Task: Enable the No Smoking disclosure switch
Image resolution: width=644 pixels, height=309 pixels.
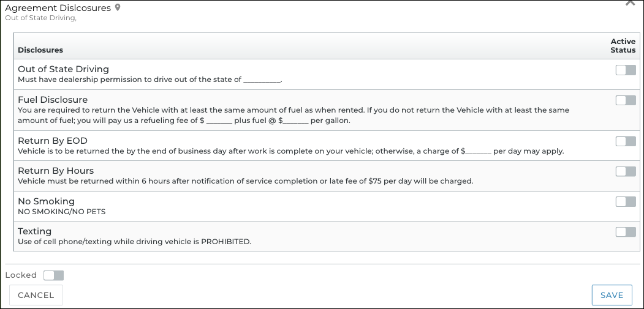Action: click(626, 201)
